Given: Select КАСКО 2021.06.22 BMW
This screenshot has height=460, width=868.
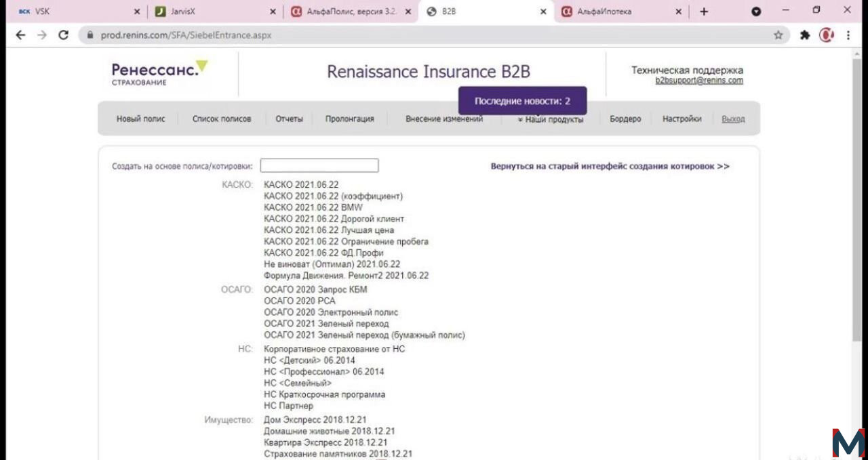Looking at the screenshot, I should [313, 207].
